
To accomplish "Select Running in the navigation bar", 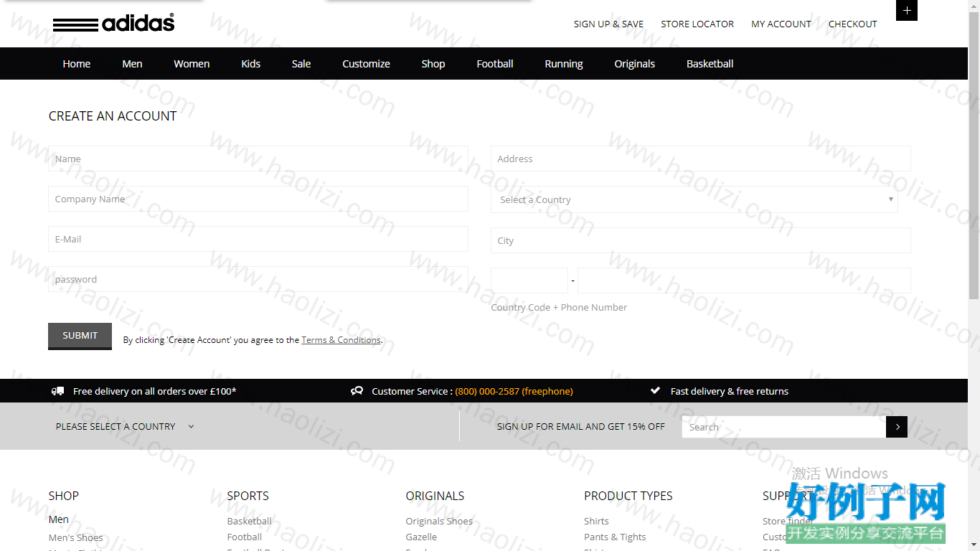I will point(564,64).
